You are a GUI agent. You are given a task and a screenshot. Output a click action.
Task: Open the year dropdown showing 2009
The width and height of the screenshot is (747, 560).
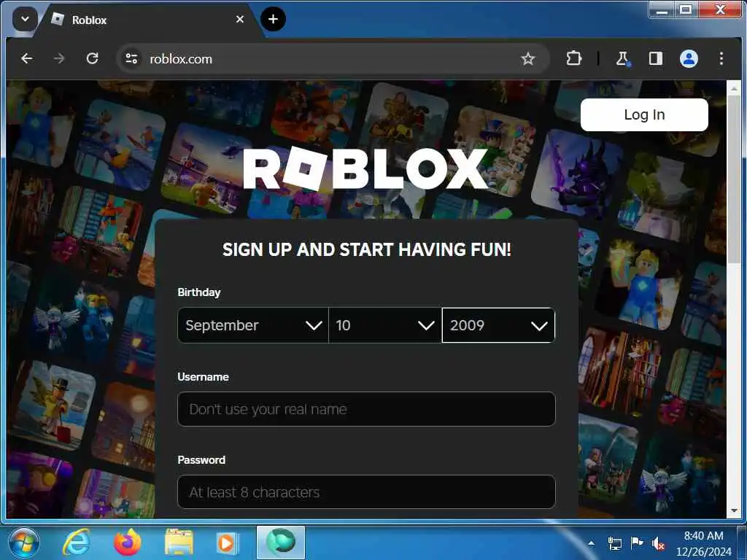(x=498, y=325)
